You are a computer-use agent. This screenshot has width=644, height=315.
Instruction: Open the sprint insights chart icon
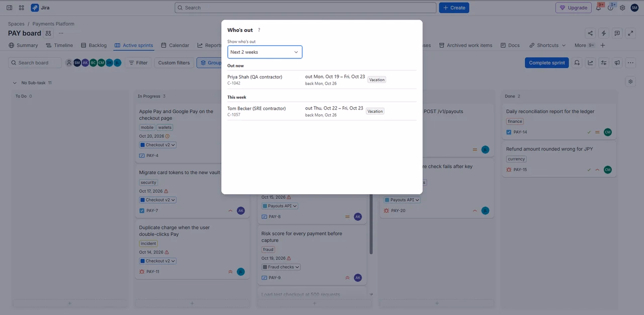click(590, 63)
